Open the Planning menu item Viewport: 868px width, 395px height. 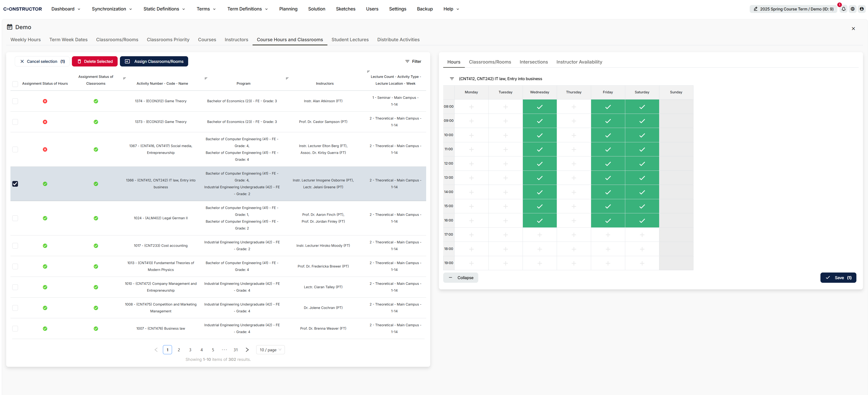288,9
